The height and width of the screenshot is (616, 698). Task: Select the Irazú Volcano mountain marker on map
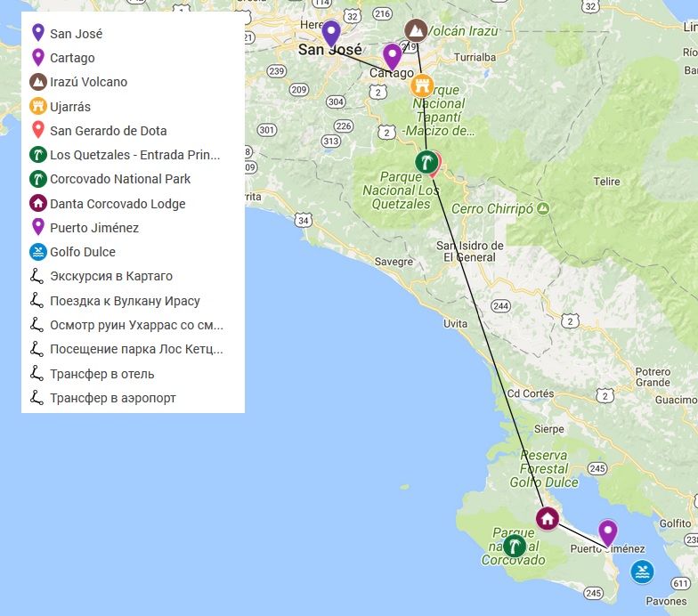click(416, 30)
